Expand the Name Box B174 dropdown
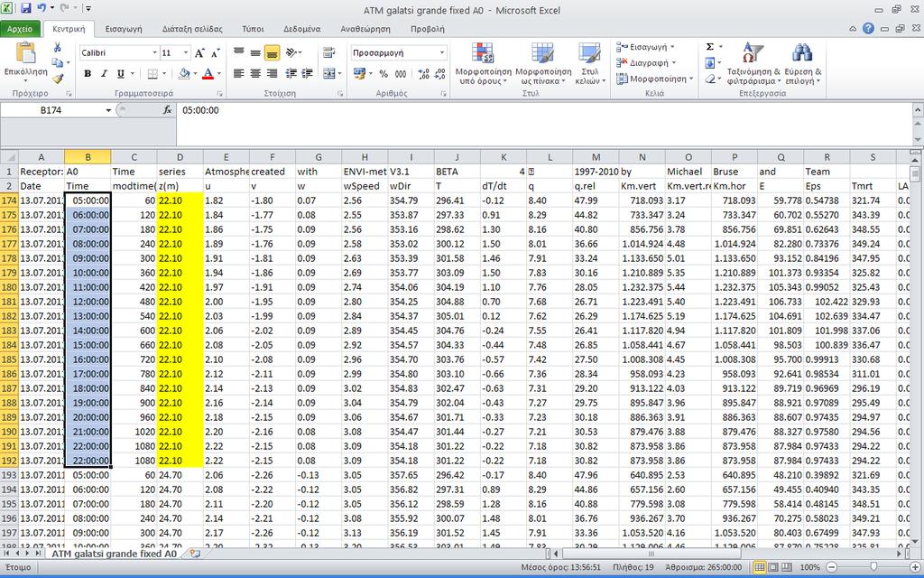The image size is (924, 578). click(x=108, y=110)
